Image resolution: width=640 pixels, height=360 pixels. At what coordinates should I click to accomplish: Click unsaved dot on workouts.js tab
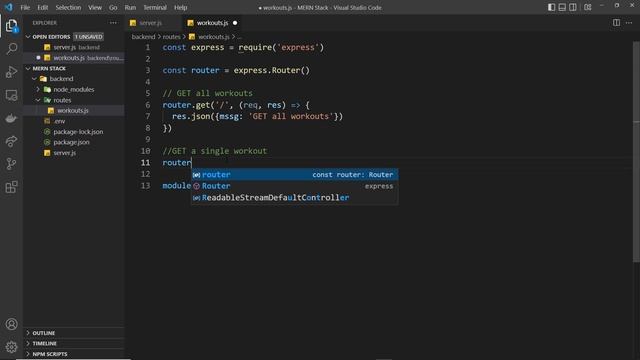(235, 23)
